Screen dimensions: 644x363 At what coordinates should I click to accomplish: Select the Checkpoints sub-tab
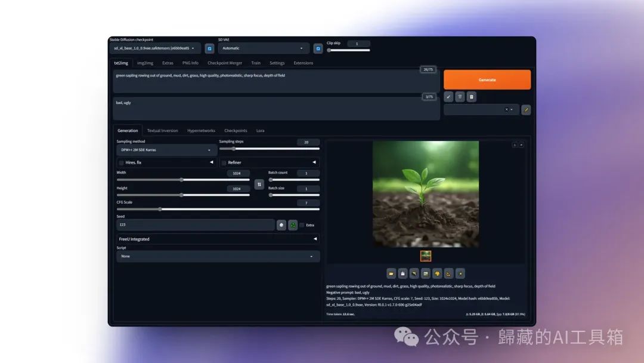click(236, 131)
